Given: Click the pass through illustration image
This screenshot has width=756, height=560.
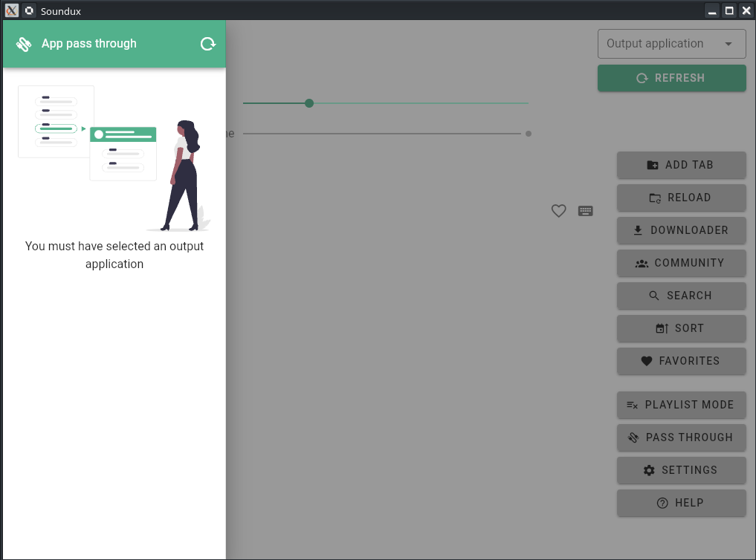Looking at the screenshot, I should [114, 158].
